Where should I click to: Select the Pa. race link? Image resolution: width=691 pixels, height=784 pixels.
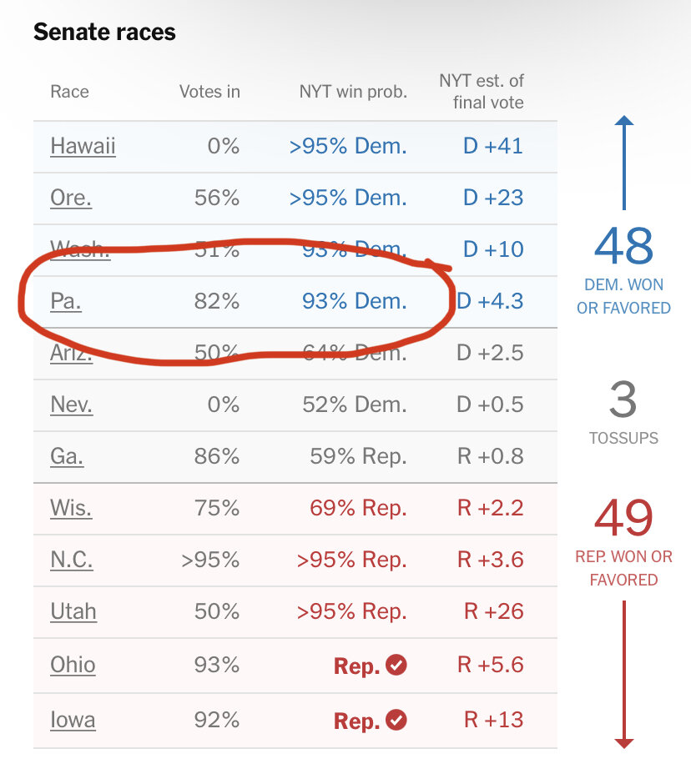[66, 301]
